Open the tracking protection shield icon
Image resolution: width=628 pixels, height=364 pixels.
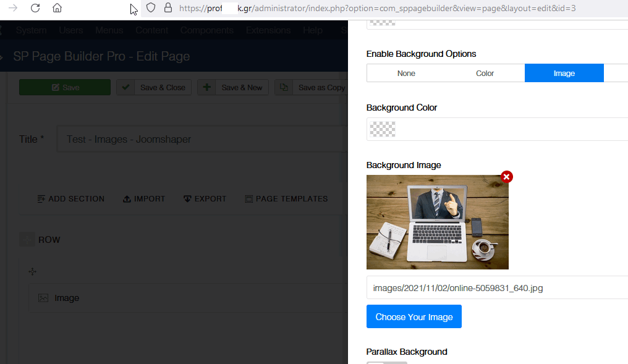tap(151, 8)
